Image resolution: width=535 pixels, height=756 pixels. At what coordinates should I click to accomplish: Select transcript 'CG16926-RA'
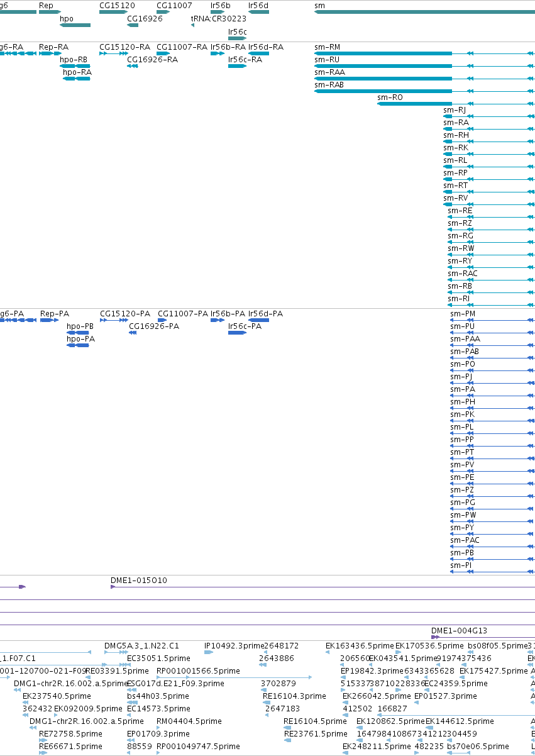click(x=152, y=60)
